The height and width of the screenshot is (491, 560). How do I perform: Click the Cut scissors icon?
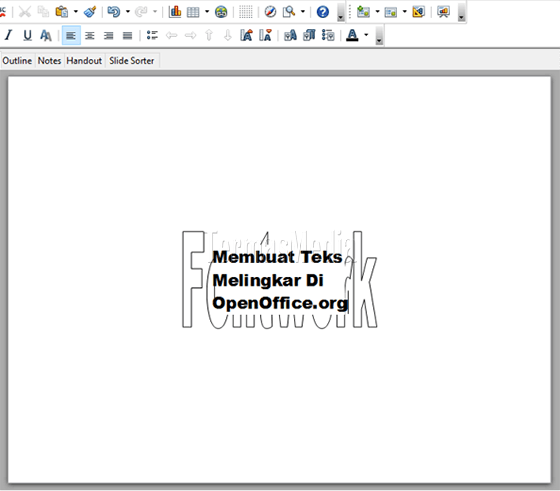[x=25, y=12]
